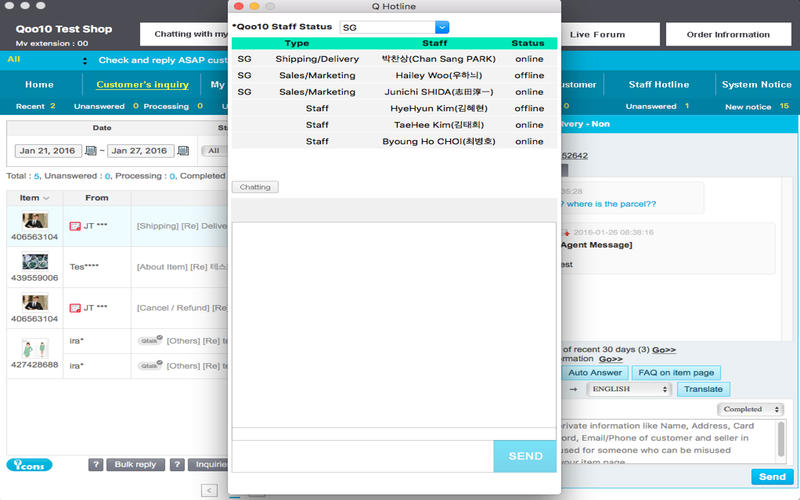
Task: Click Send button in reply panel
Action: coord(772,477)
